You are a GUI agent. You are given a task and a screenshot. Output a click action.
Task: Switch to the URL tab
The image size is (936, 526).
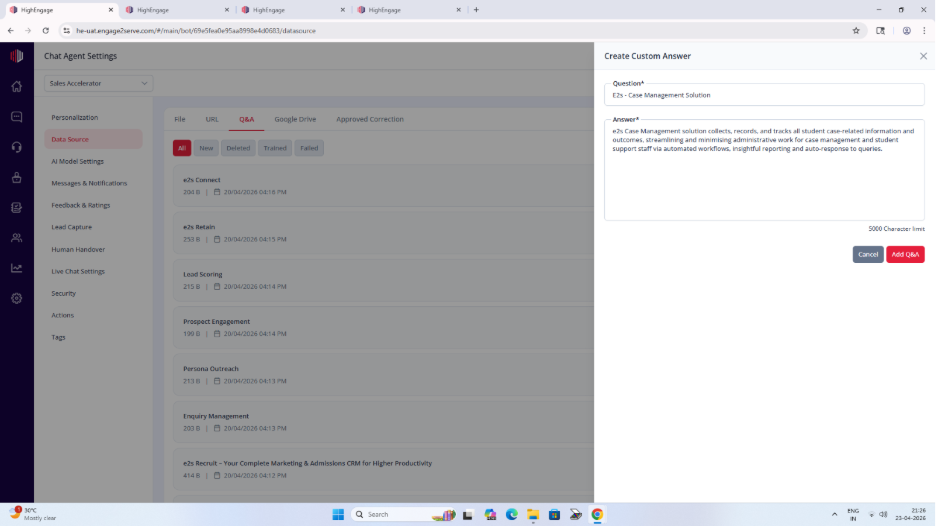(212, 119)
